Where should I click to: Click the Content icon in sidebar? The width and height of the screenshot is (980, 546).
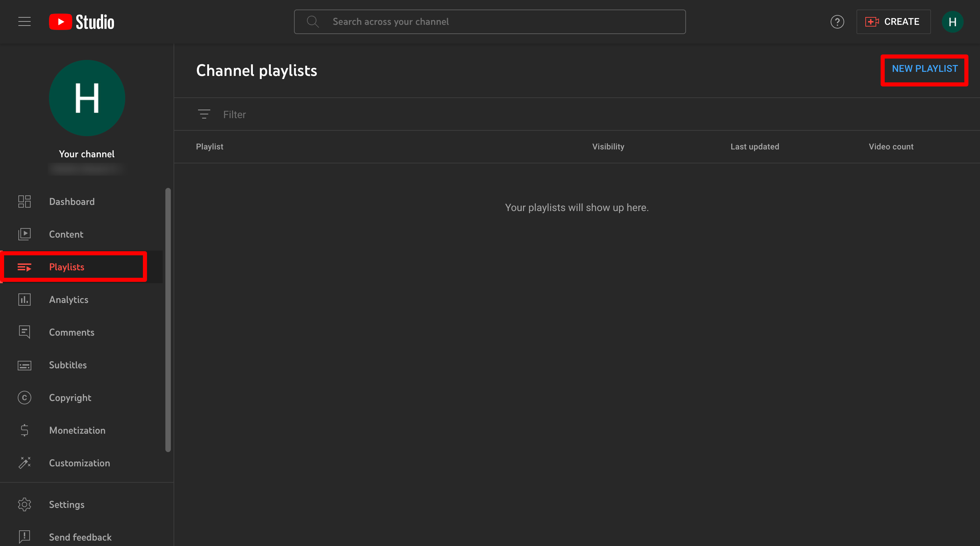[24, 234]
